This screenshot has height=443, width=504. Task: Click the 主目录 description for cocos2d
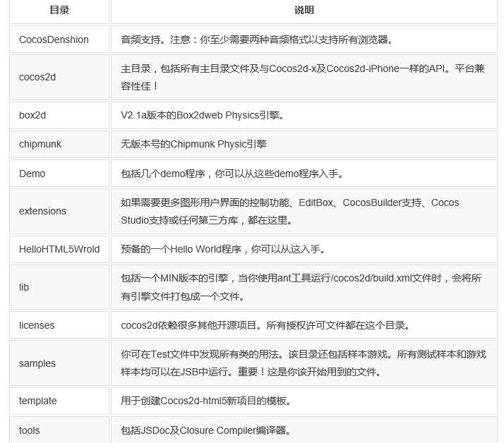(302, 77)
